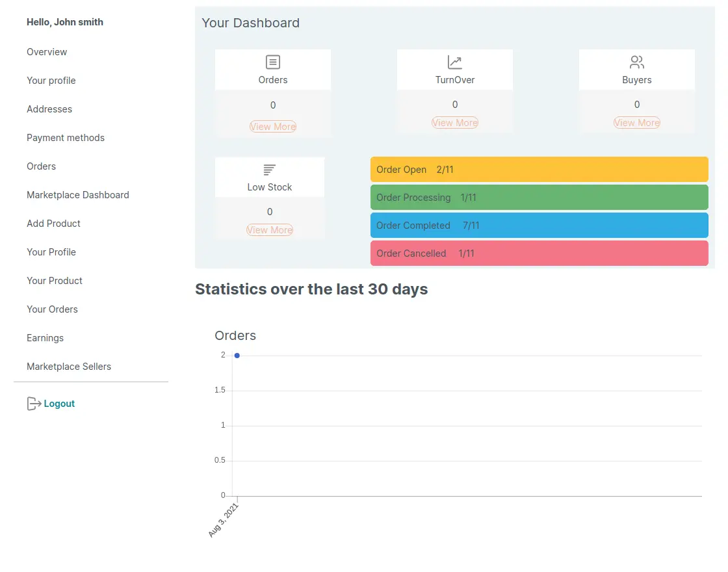Go to Marketplace Dashboard in sidebar
The width and height of the screenshot is (728, 572).
click(78, 195)
